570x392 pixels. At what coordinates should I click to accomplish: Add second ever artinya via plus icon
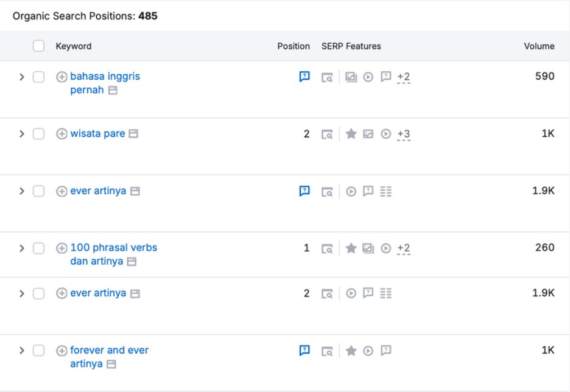point(62,293)
